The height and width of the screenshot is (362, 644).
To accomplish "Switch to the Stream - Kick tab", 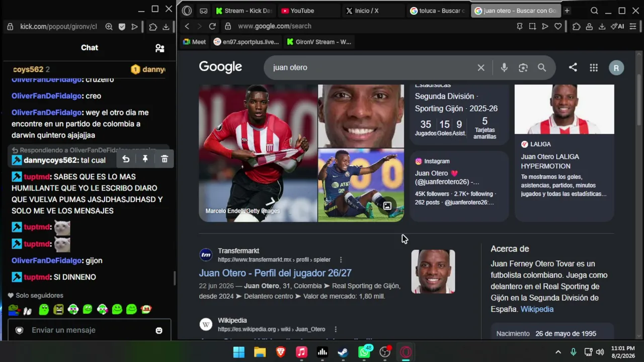I will point(244,11).
